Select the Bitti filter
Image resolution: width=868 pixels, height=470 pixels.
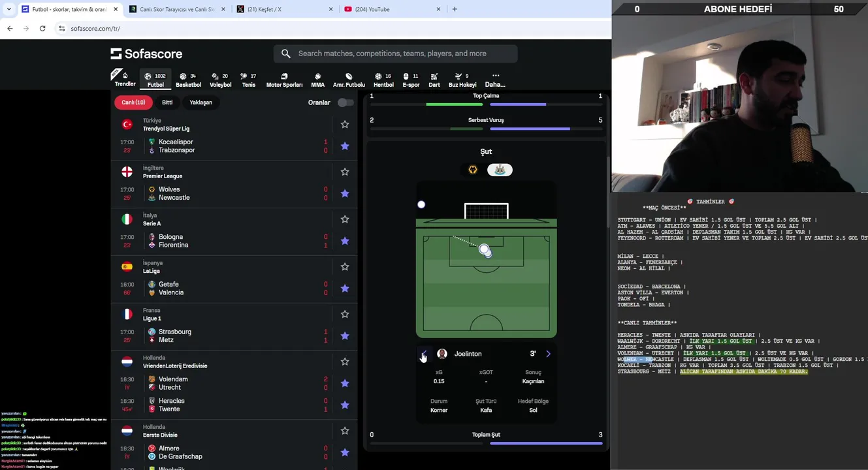pos(167,102)
